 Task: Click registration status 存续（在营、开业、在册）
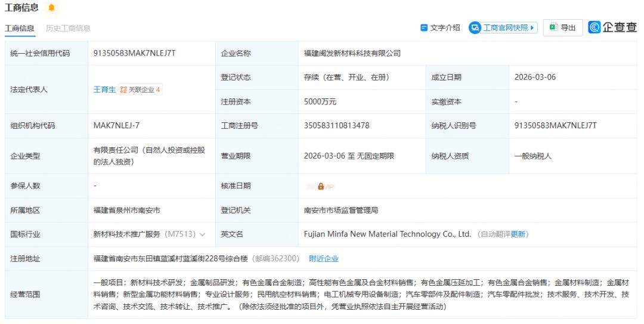pyautogui.click(x=346, y=78)
